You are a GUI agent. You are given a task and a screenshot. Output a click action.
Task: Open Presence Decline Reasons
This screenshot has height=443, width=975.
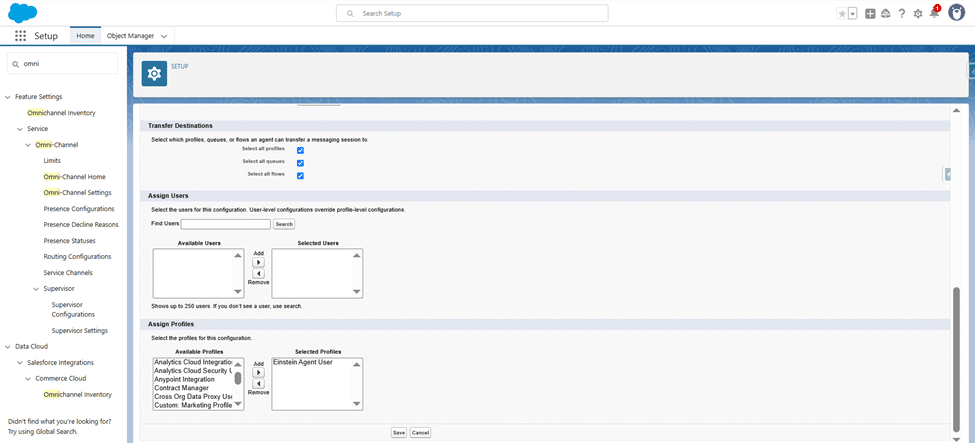[81, 225]
